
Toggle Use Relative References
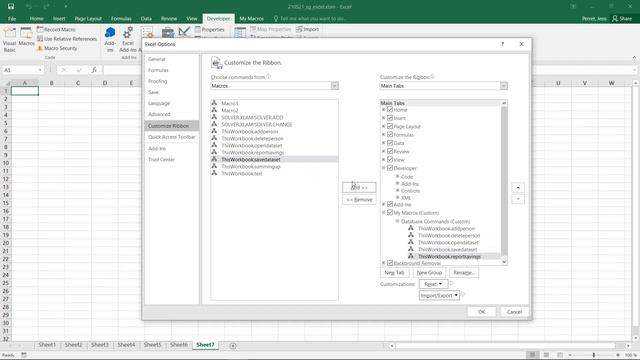[67, 39]
